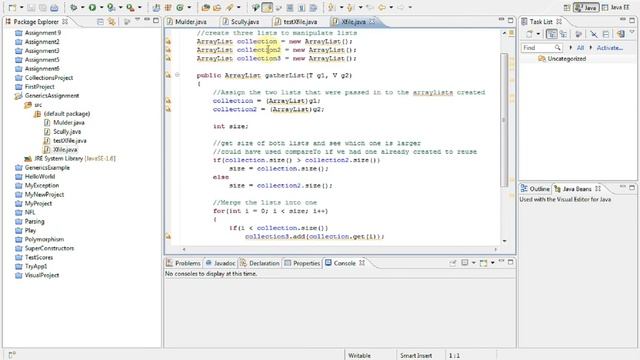Open the Package Explorer view menu triangle
The height and width of the screenshot is (360, 640).
[x=137, y=20]
